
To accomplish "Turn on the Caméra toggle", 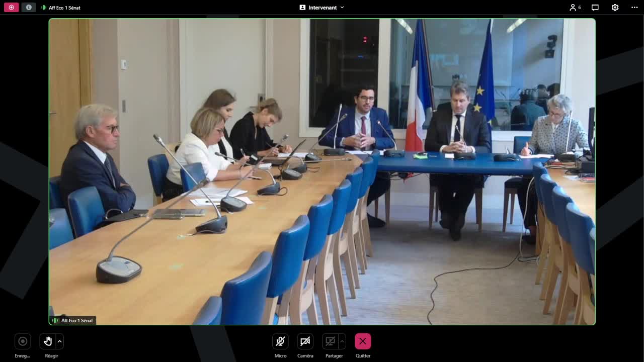I will (x=305, y=341).
